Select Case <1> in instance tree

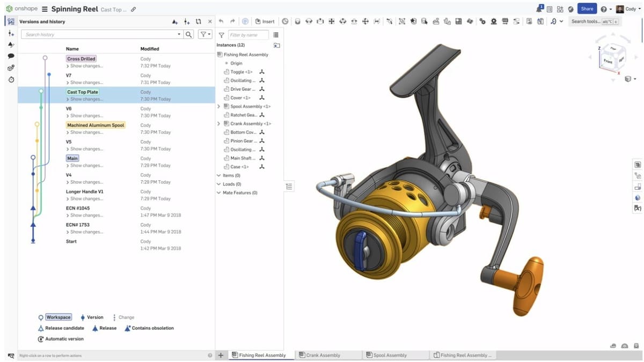pyautogui.click(x=239, y=167)
